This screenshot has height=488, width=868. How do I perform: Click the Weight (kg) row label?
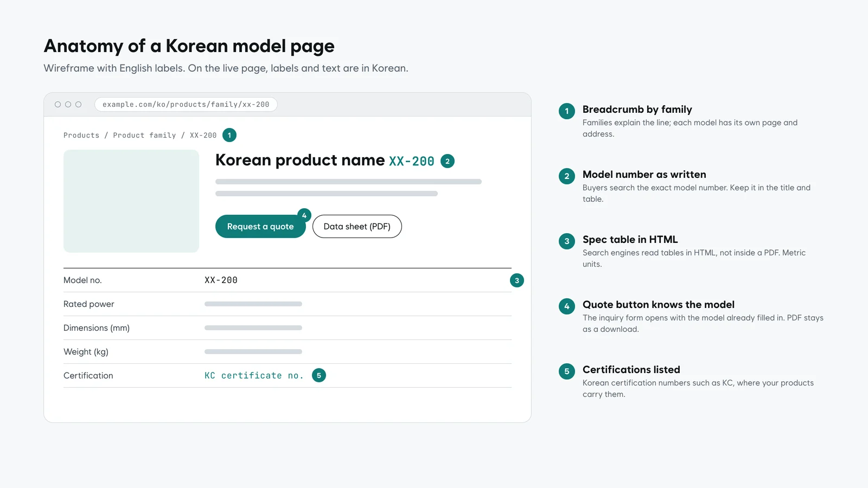pyautogui.click(x=86, y=352)
